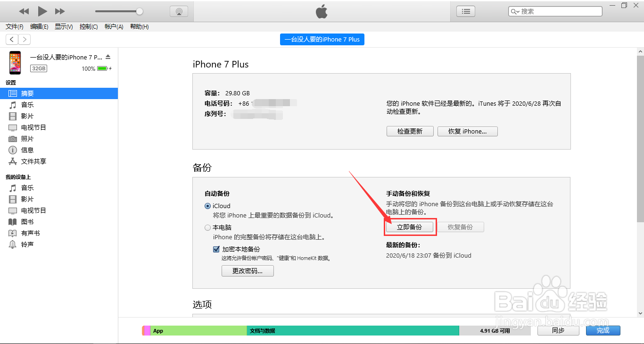The image size is (644, 344).
Task: Click the 最新的备份 date text
Action: point(429,255)
